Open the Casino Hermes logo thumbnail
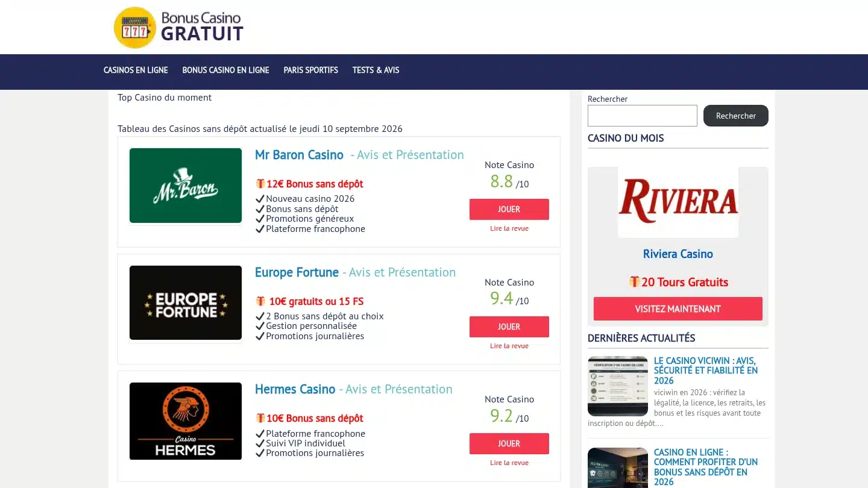Screen dimensions: 868x488 coord(186,421)
